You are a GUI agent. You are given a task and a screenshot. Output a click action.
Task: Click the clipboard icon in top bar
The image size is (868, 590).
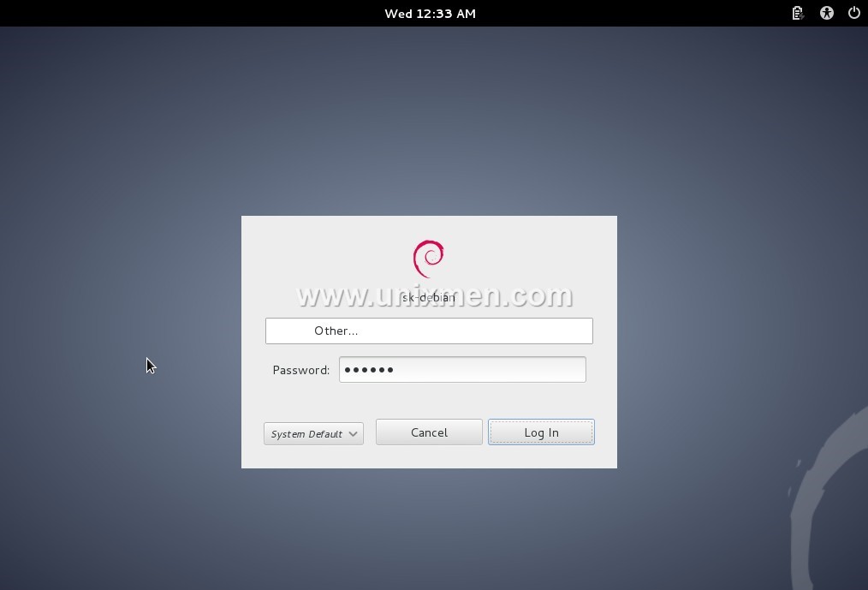click(798, 14)
